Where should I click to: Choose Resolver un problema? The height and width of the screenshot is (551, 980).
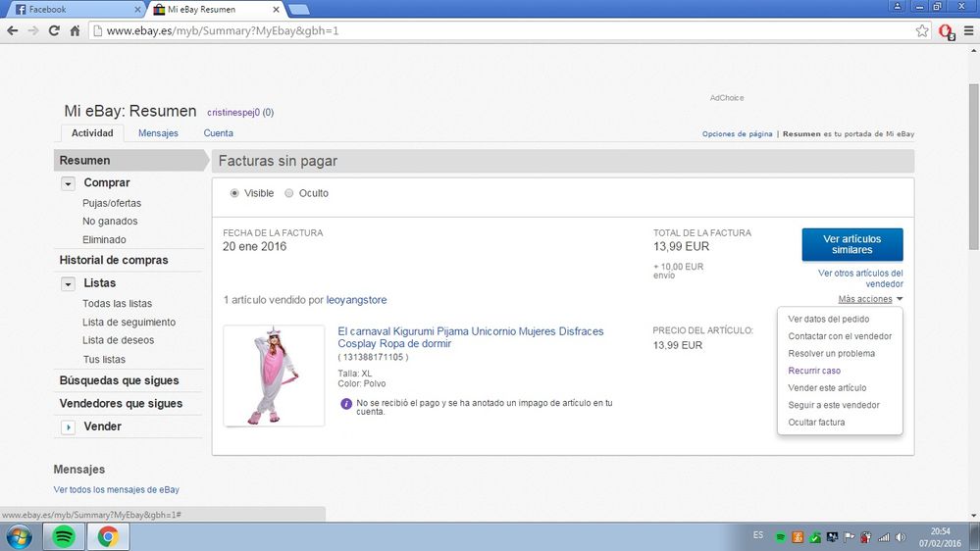831,354
